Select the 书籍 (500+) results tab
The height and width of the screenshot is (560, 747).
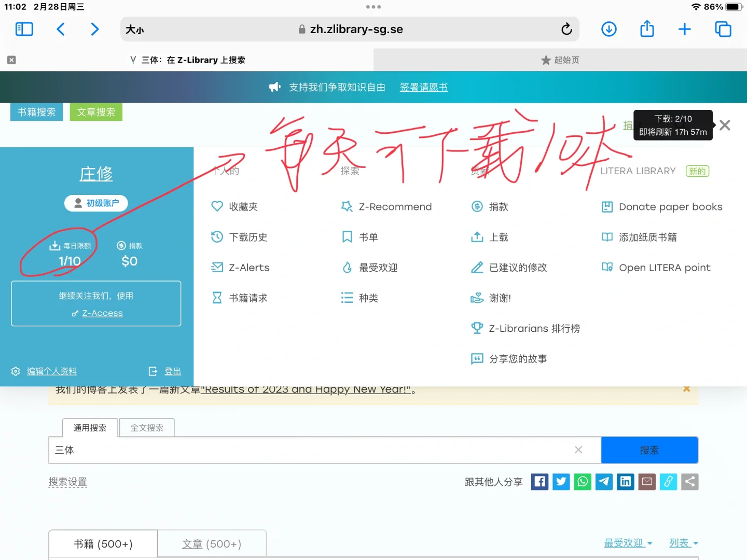click(103, 544)
